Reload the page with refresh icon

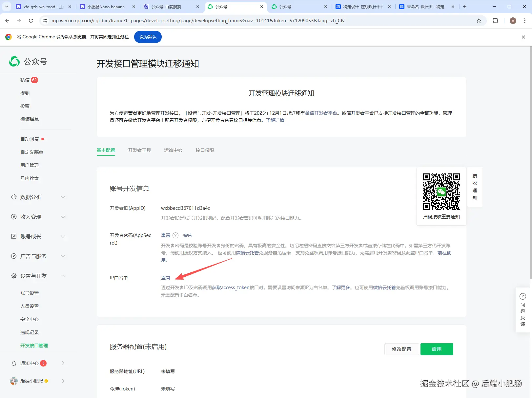click(x=31, y=20)
